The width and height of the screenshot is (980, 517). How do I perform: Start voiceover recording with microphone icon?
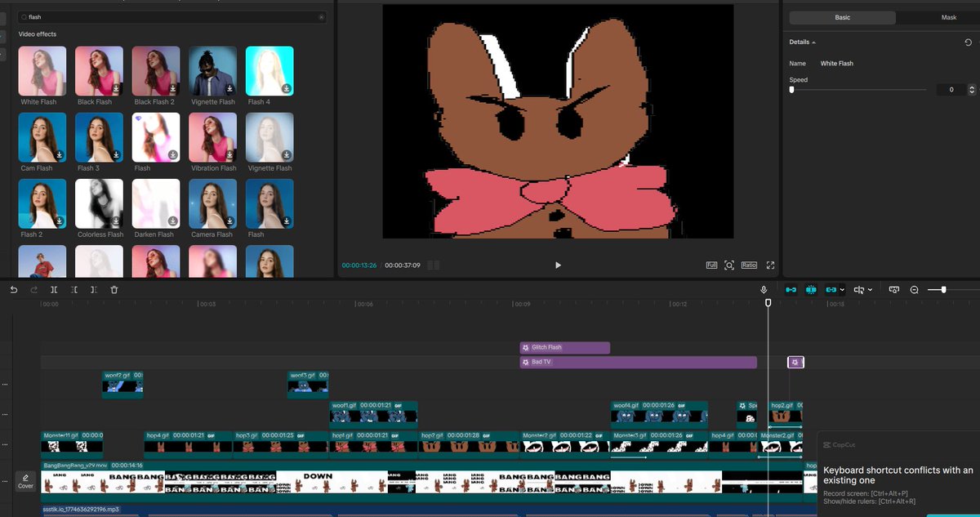[x=764, y=290]
